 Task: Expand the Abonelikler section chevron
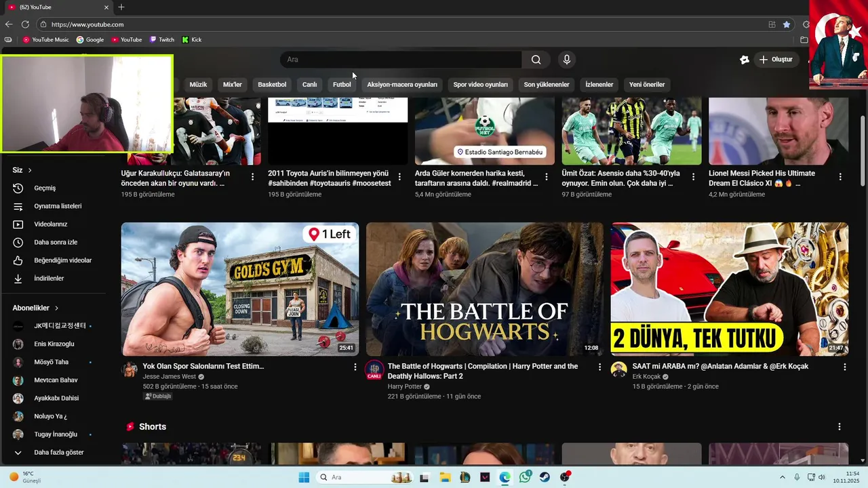pos(56,308)
